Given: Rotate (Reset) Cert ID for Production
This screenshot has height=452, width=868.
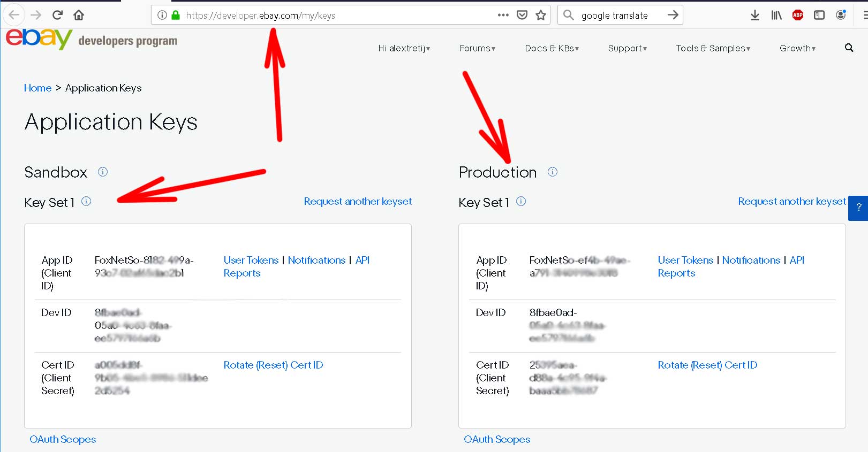Looking at the screenshot, I should 707,365.
